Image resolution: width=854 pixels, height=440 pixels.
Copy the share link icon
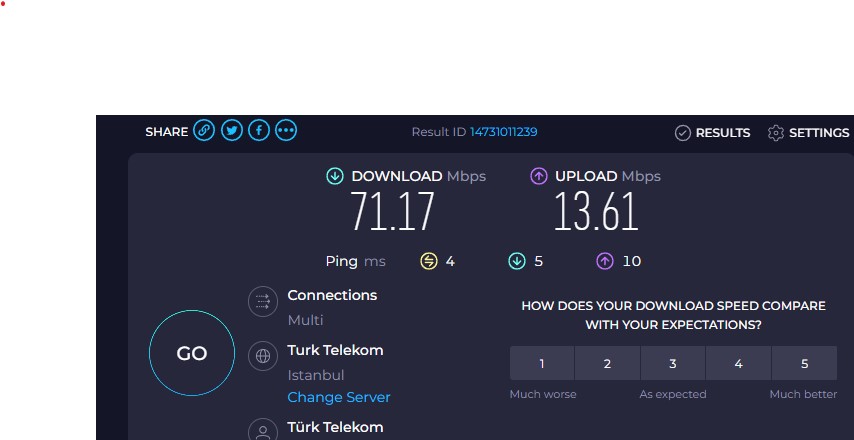point(204,131)
